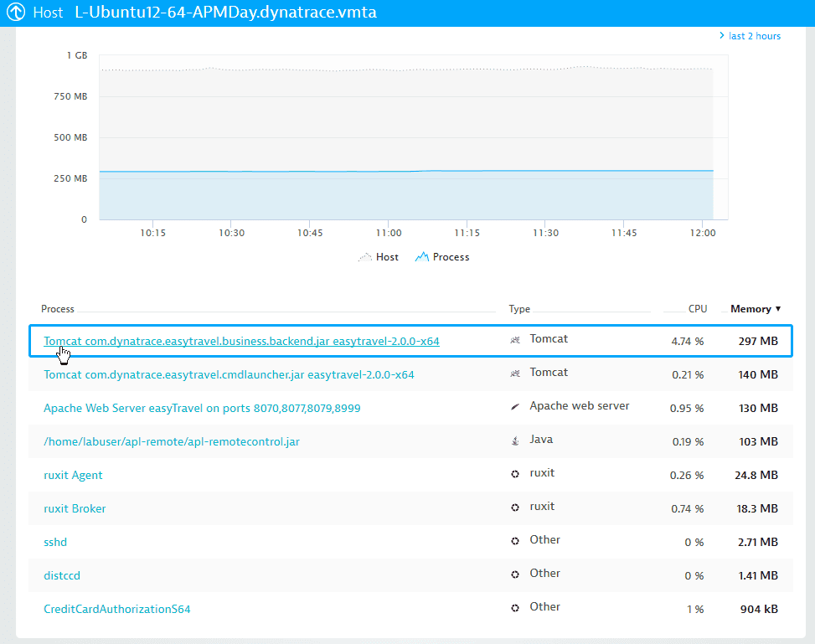This screenshot has height=644, width=815.
Task: Click the Tomcat type icon for cmdlauncher row
Action: [x=515, y=374]
